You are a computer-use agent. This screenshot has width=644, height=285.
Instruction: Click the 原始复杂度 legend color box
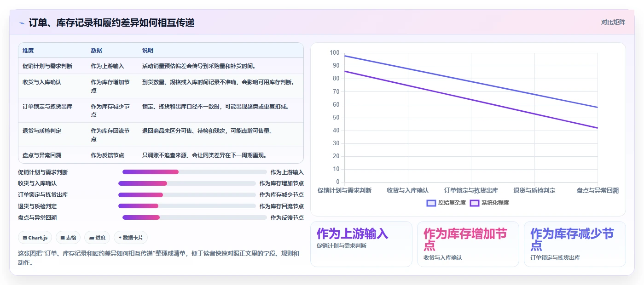coord(431,203)
